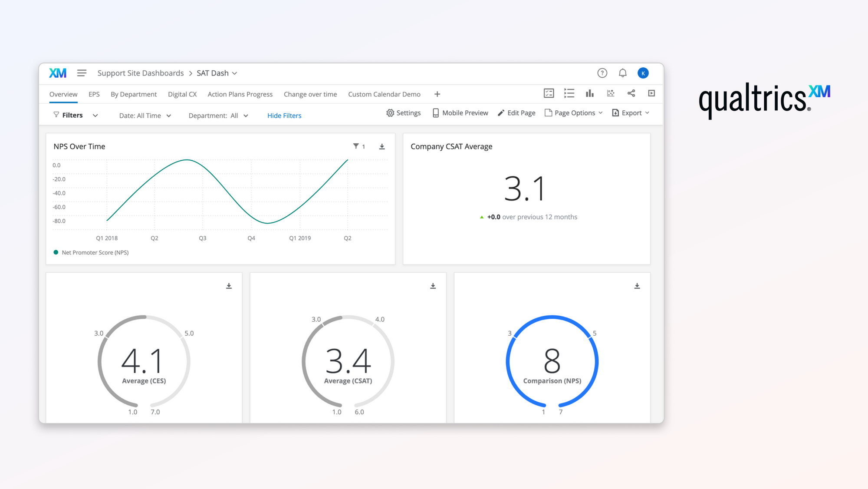
Task: Click the Mobile Preview toggle button
Action: pyautogui.click(x=460, y=113)
